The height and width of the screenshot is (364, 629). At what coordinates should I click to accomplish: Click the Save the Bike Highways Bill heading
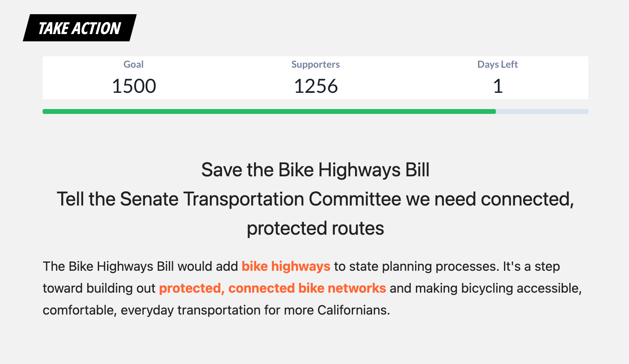[315, 170]
